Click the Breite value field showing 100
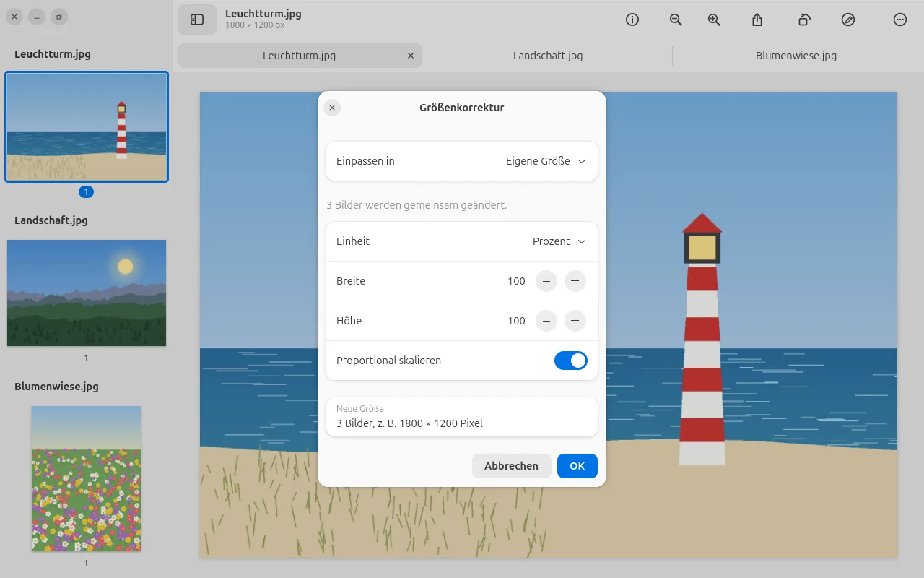 tap(516, 281)
